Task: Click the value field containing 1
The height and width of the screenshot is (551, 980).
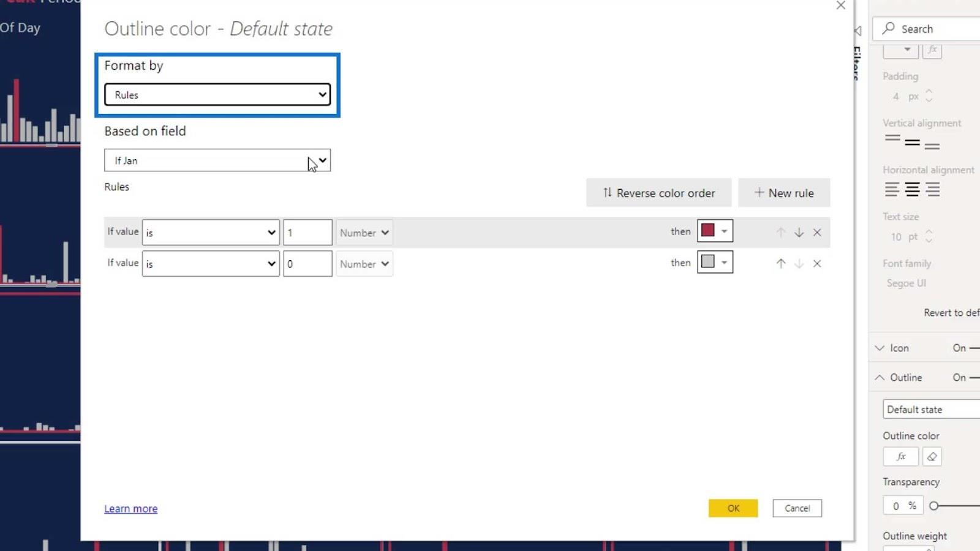Action: 307,233
